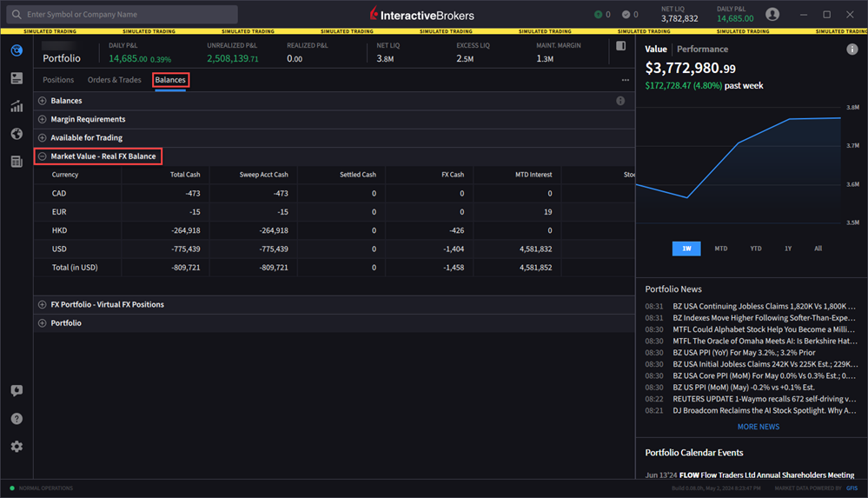Open the Settings gear icon
Image resolution: width=868 pixels, height=498 pixels.
(x=17, y=447)
